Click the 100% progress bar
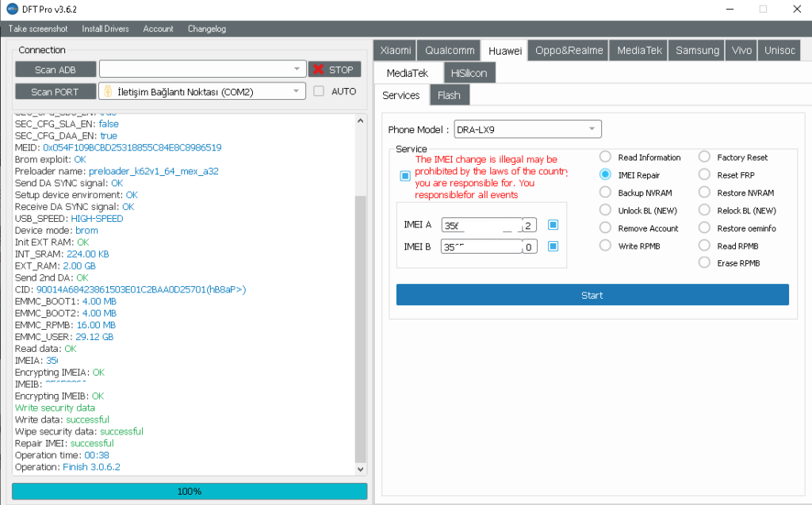The image size is (812, 505). [190, 491]
